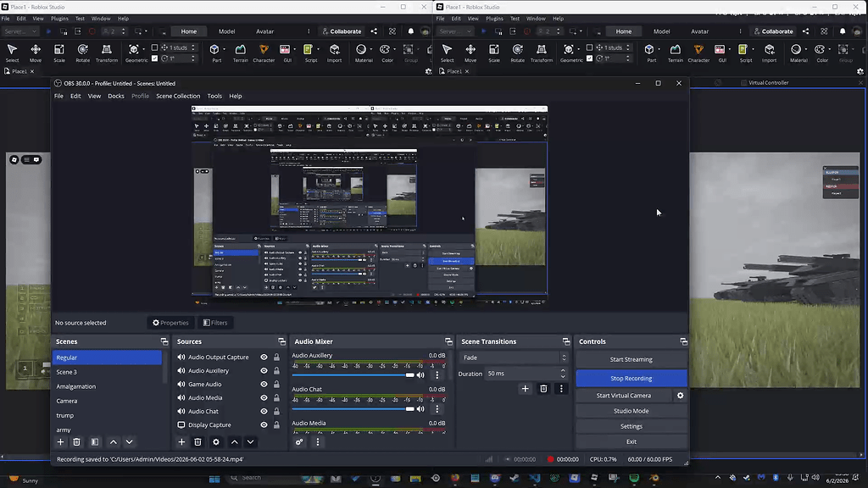This screenshot has width=868, height=488.
Task: Open advanced audio properties gear in Audio Mixer
Action: [299, 442]
